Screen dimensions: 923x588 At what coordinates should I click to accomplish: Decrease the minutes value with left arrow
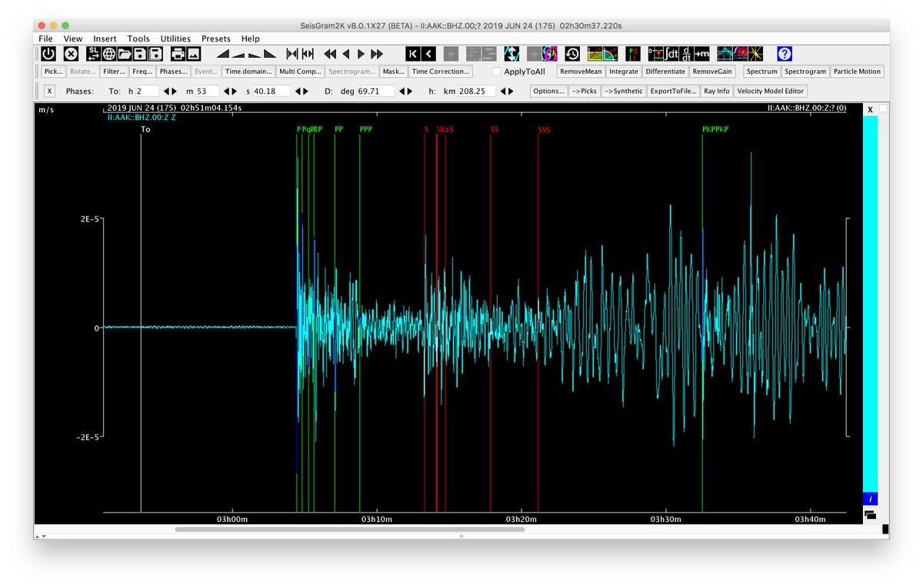click(227, 91)
